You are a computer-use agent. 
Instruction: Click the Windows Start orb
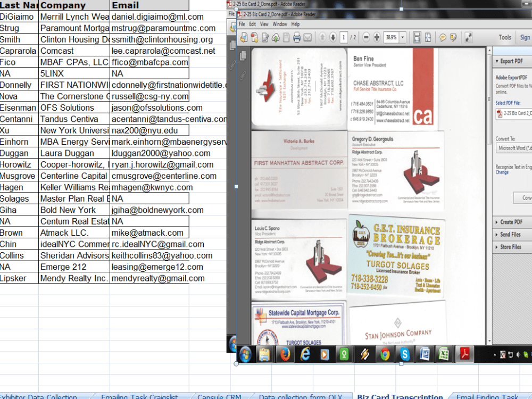245,354
